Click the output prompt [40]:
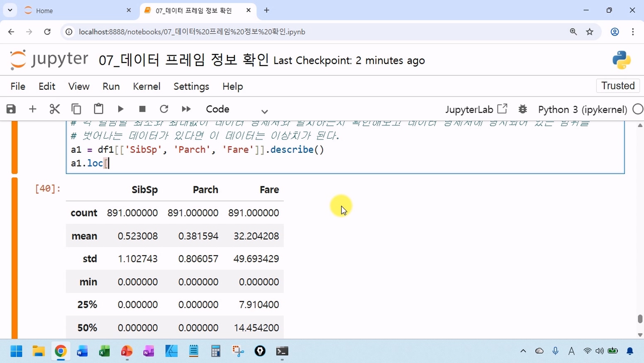Image resolution: width=644 pixels, height=363 pixels. pos(48,189)
